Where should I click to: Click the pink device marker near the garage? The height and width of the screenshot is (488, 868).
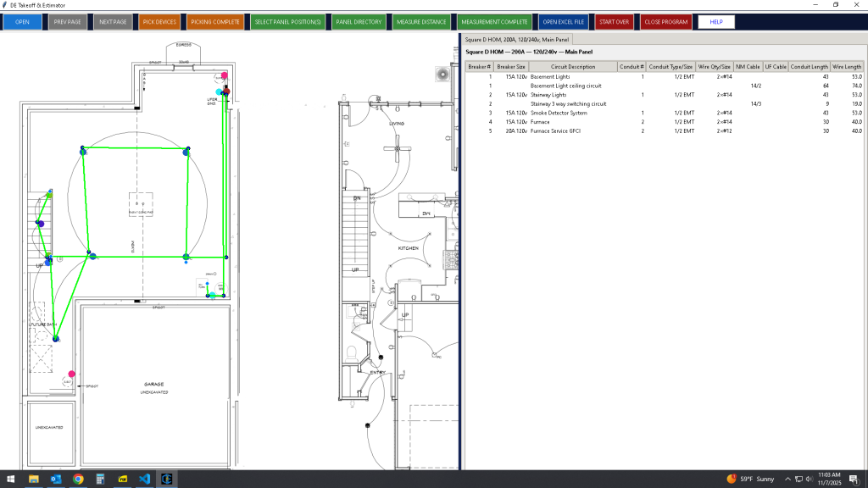click(72, 374)
